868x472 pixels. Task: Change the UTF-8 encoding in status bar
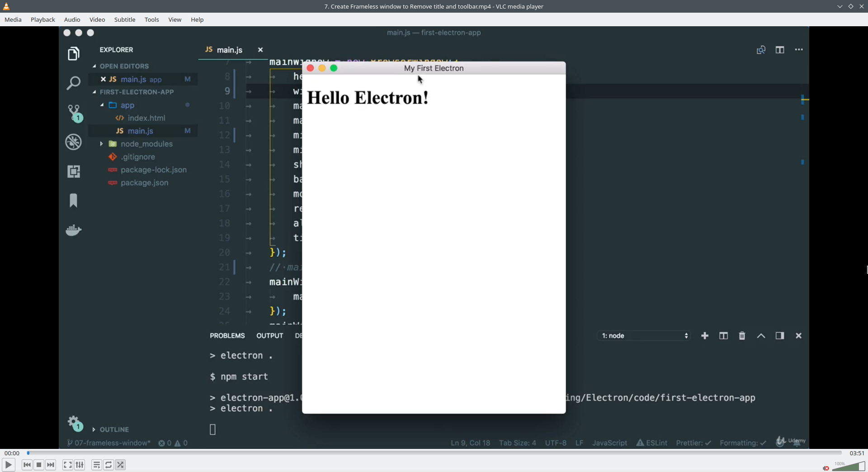[556, 443]
